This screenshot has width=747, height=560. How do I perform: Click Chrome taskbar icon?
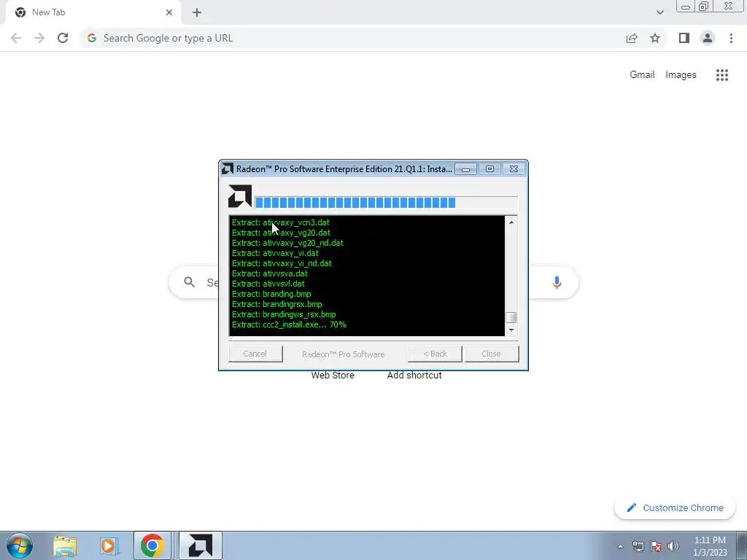click(152, 545)
